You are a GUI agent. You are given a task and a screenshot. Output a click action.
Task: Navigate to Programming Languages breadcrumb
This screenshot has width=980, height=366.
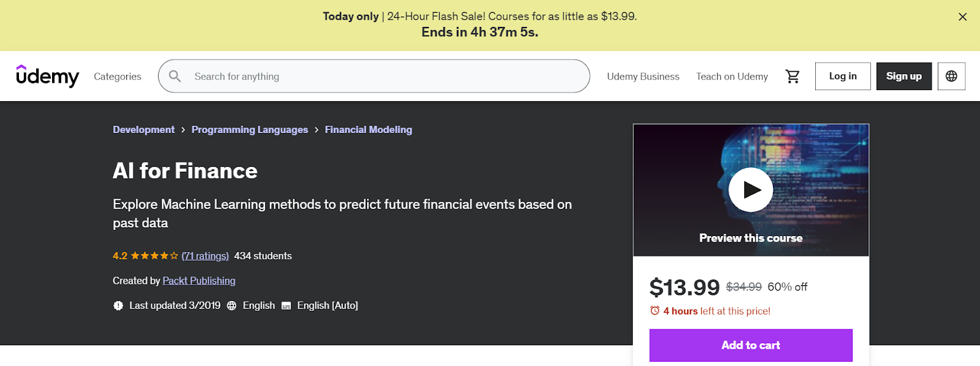(250, 129)
